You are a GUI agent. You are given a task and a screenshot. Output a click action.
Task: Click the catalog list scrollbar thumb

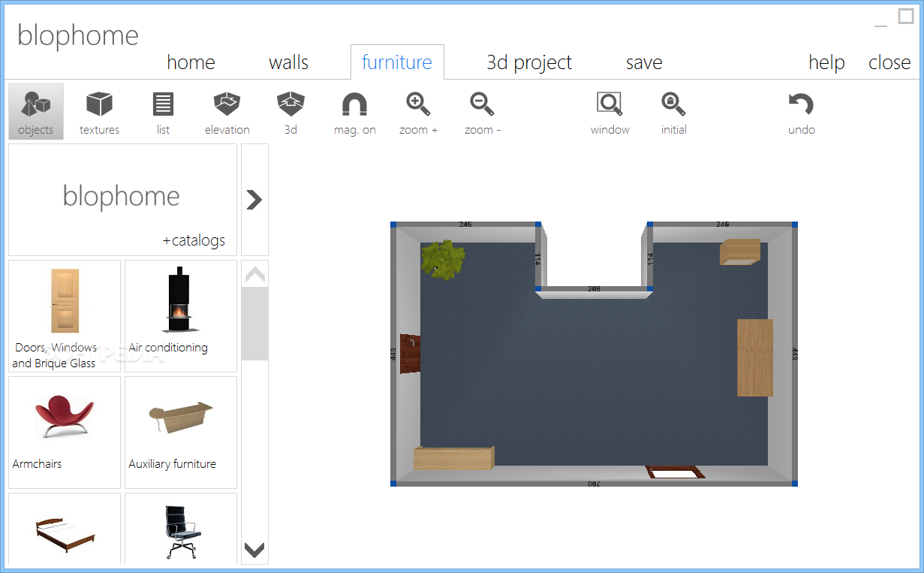click(255, 324)
